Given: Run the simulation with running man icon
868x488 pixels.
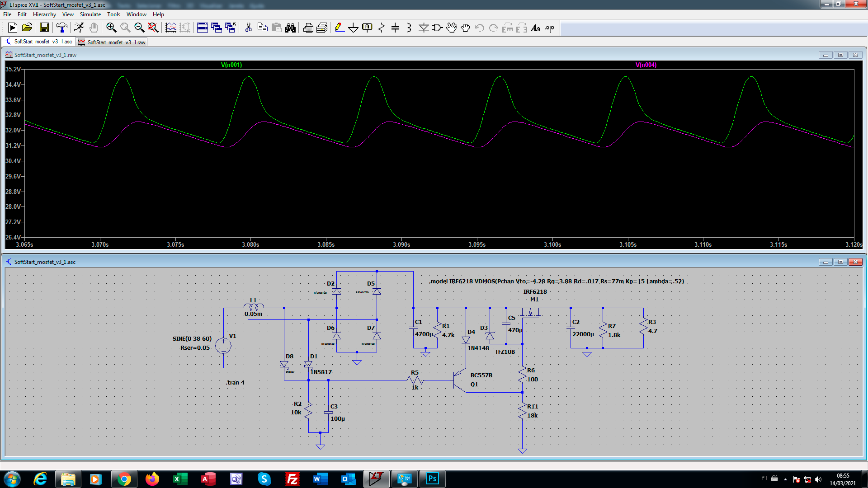Looking at the screenshot, I should pos(80,28).
